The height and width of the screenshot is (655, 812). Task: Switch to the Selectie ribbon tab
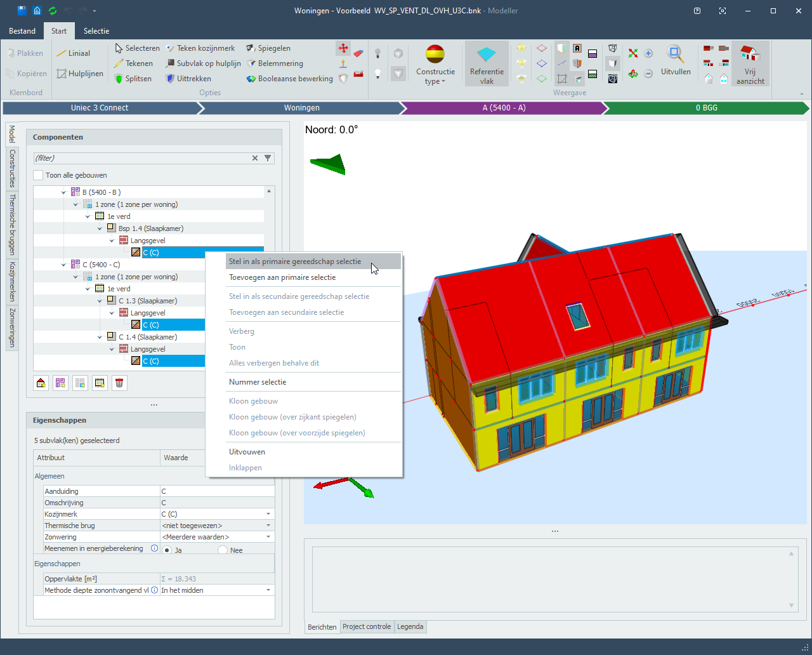pyautogui.click(x=96, y=30)
